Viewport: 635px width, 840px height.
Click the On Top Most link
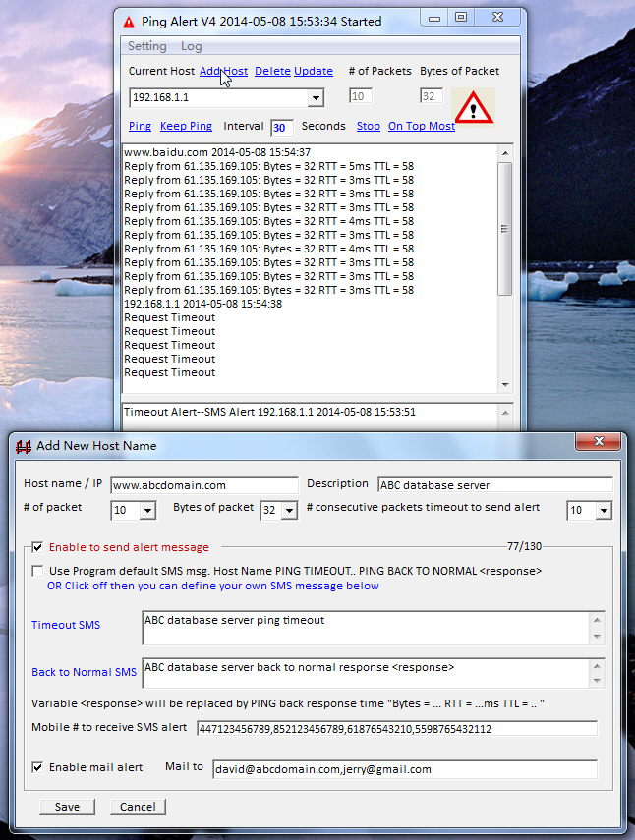click(422, 126)
